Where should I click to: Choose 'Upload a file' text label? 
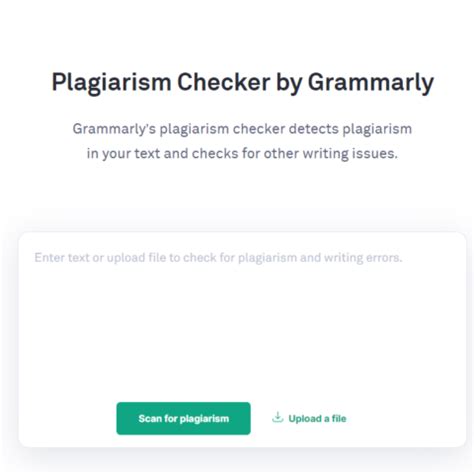coord(317,419)
